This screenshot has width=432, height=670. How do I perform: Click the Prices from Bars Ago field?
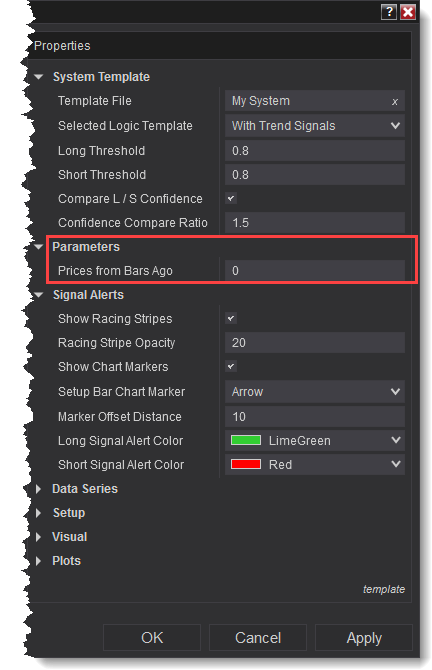[315, 270]
